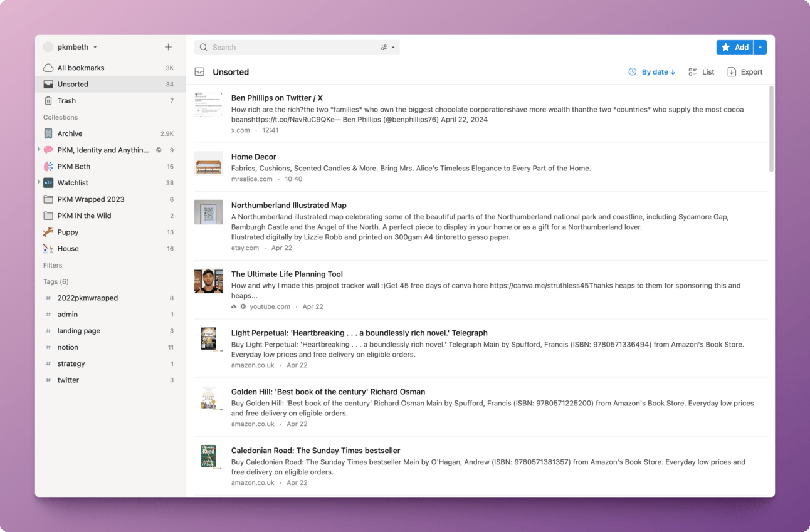
Task: Expand the PKM, Identity and Anything collection
Action: pos(39,150)
